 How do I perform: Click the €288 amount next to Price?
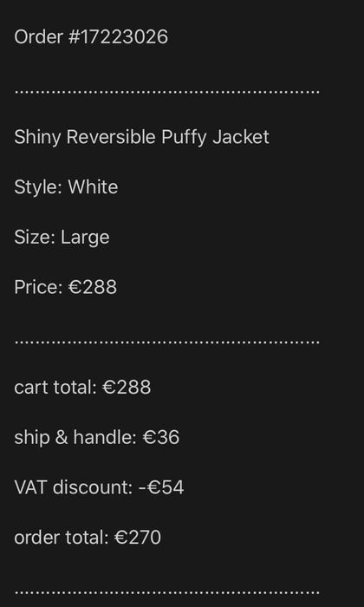tap(93, 287)
